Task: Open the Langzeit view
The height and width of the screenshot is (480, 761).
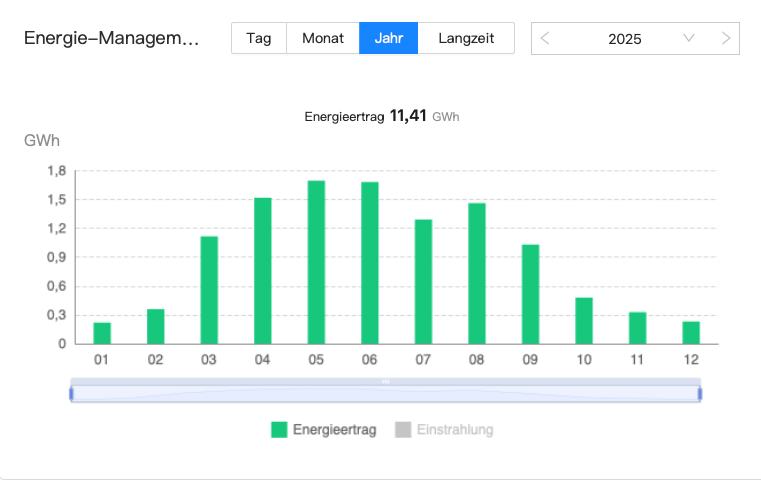Action: (x=466, y=39)
